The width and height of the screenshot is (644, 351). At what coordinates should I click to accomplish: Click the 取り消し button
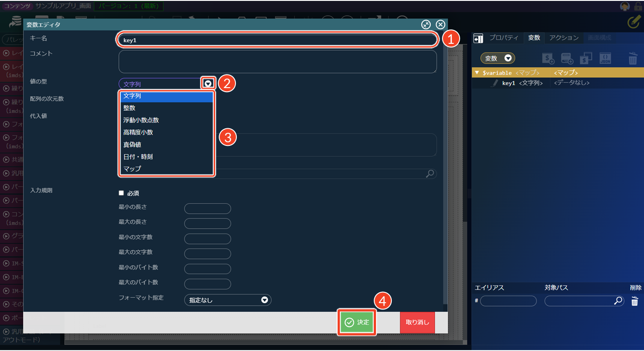[x=417, y=323]
